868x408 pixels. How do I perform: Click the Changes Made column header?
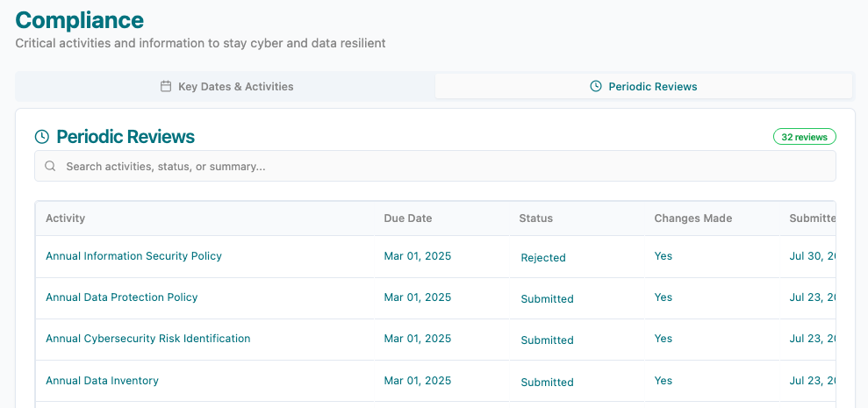tap(692, 218)
